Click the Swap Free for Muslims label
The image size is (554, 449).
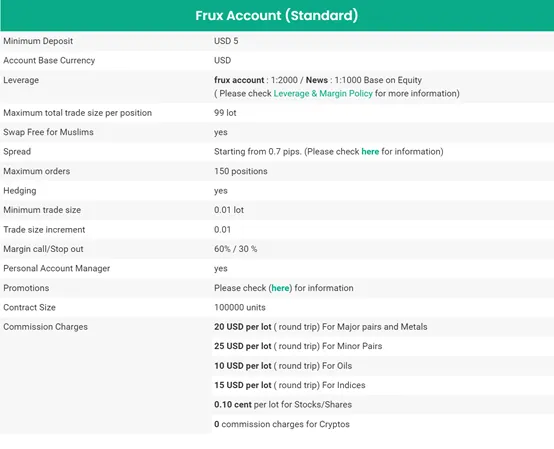click(x=48, y=132)
